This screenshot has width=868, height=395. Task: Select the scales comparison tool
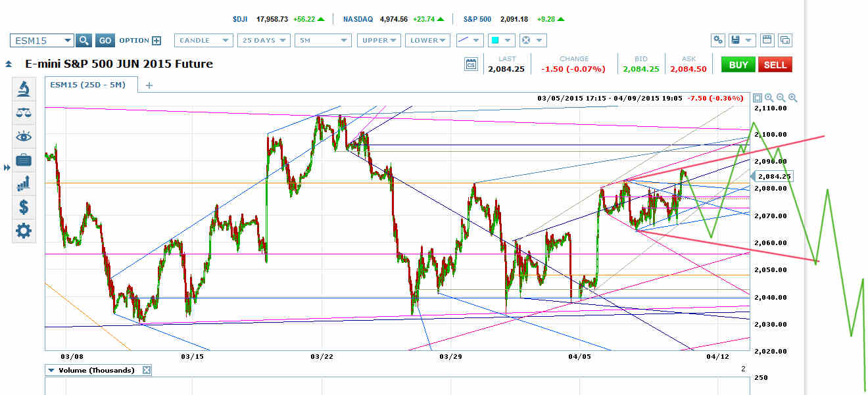tap(24, 112)
